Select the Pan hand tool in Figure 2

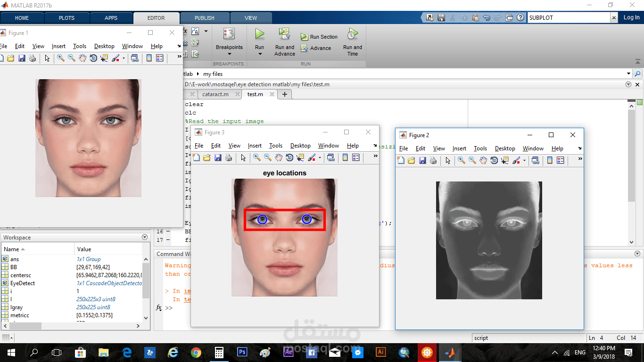pyautogui.click(x=483, y=161)
